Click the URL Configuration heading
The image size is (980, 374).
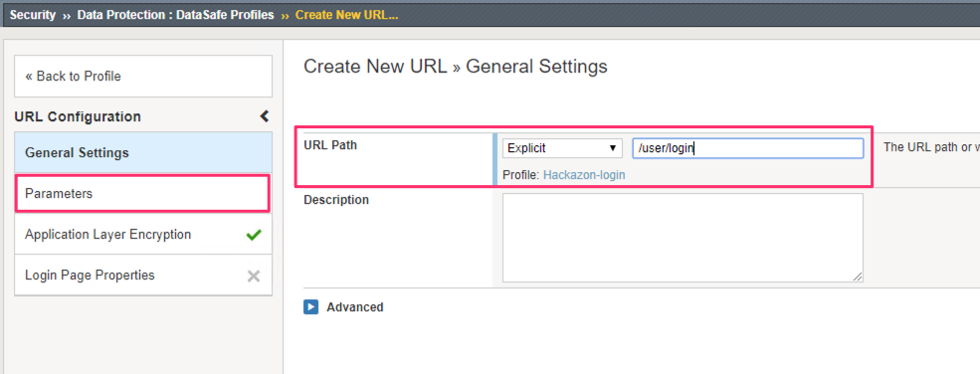pos(78,116)
